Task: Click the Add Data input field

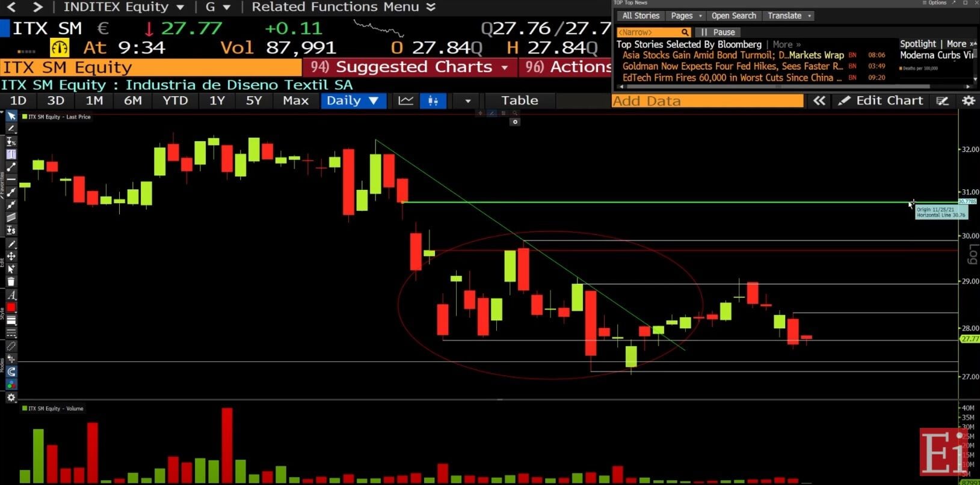Action: [707, 101]
